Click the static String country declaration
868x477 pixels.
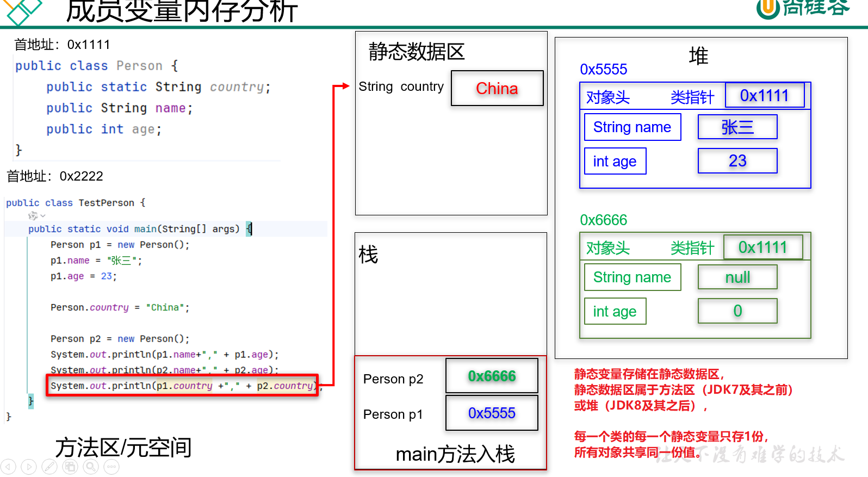coord(158,87)
